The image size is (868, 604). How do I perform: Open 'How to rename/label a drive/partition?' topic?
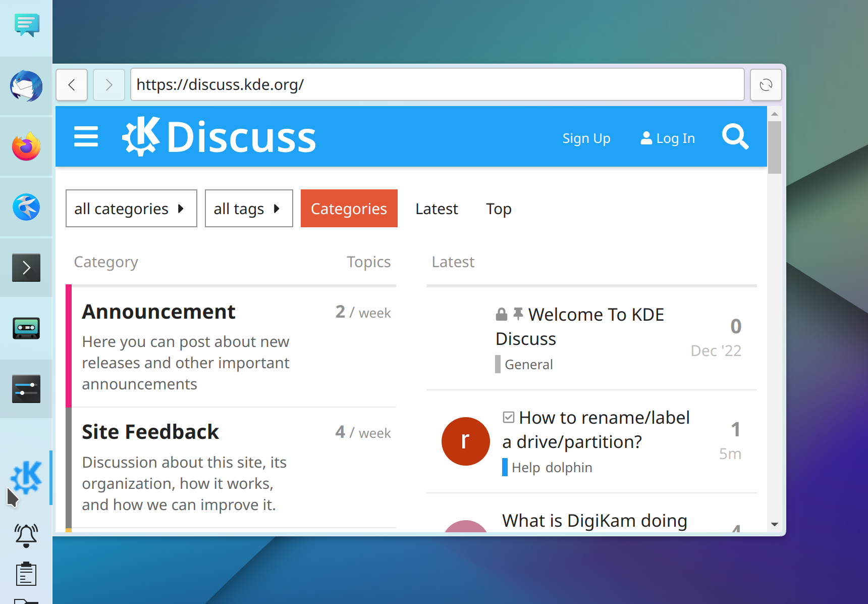tap(596, 429)
